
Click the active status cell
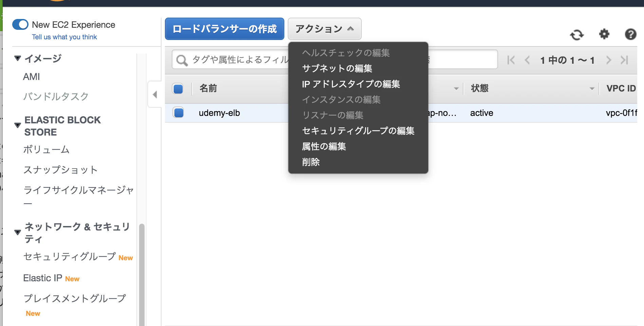click(481, 113)
